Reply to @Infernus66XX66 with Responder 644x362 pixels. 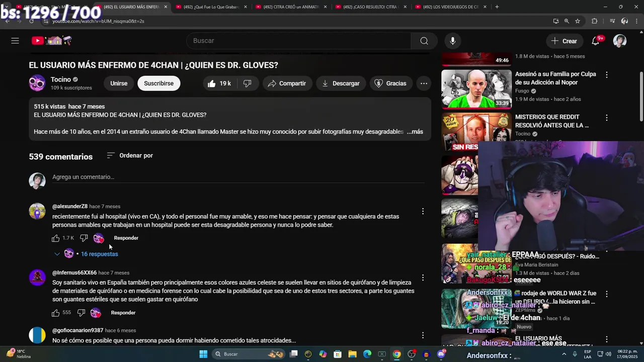[x=123, y=313]
